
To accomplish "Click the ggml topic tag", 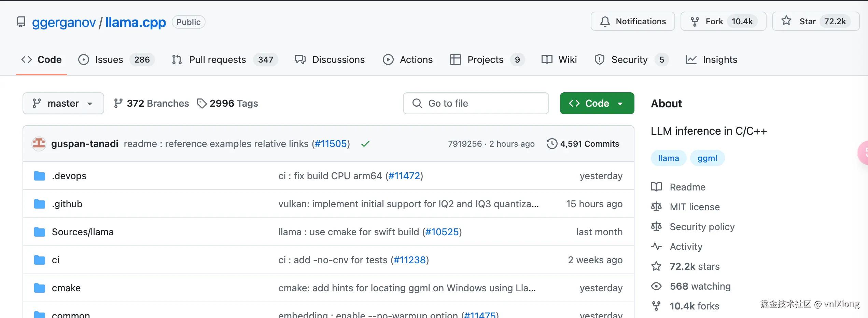I will (707, 158).
